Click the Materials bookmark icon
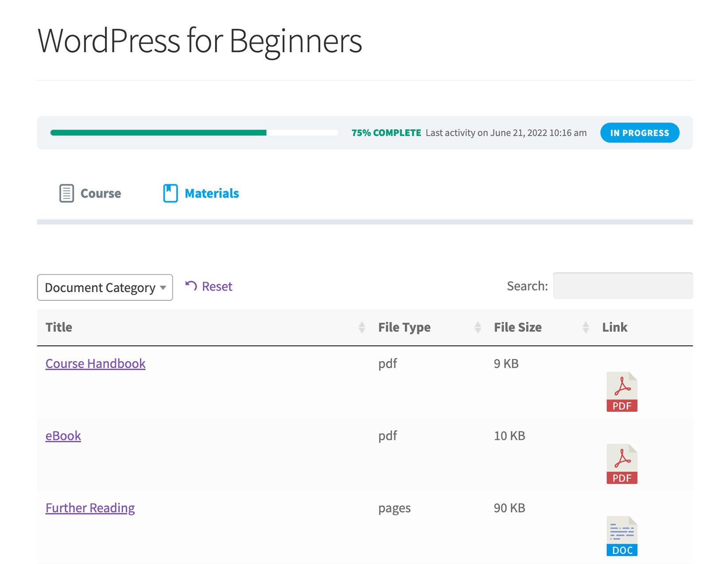Screen dimensions: 728x564 pyautogui.click(x=170, y=193)
